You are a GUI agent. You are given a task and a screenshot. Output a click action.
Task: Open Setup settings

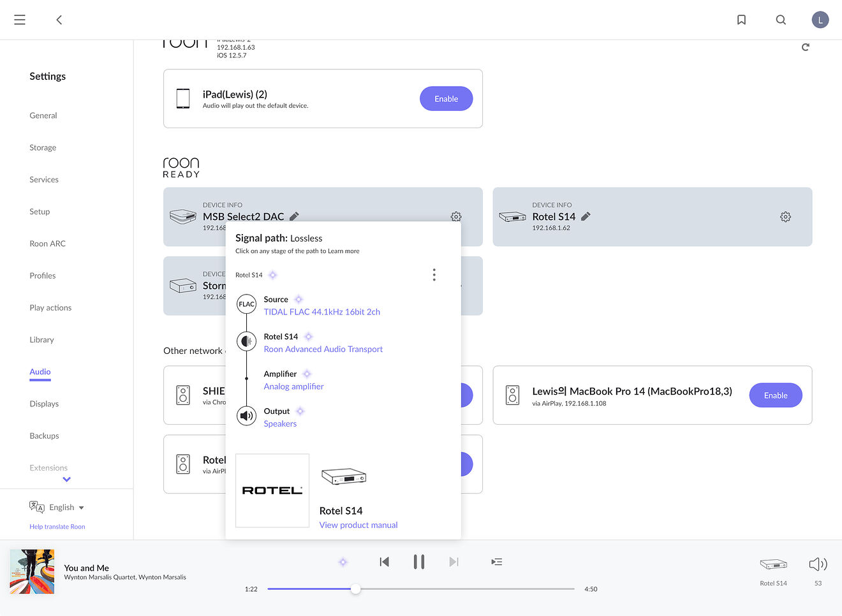[x=40, y=212]
